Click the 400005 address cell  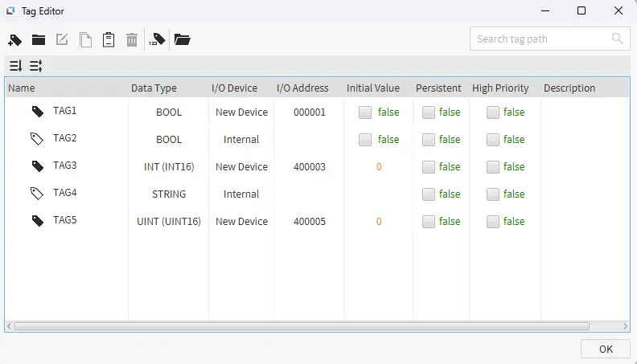point(309,222)
